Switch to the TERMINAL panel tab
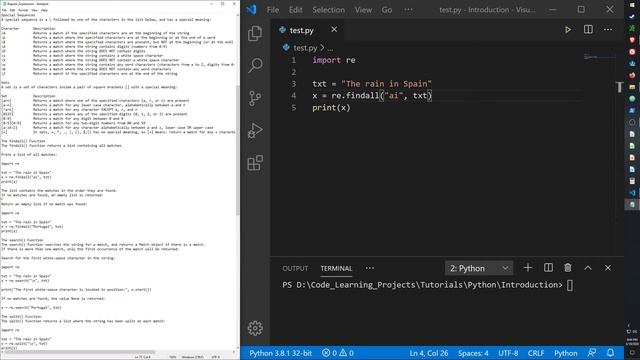 click(x=336, y=268)
